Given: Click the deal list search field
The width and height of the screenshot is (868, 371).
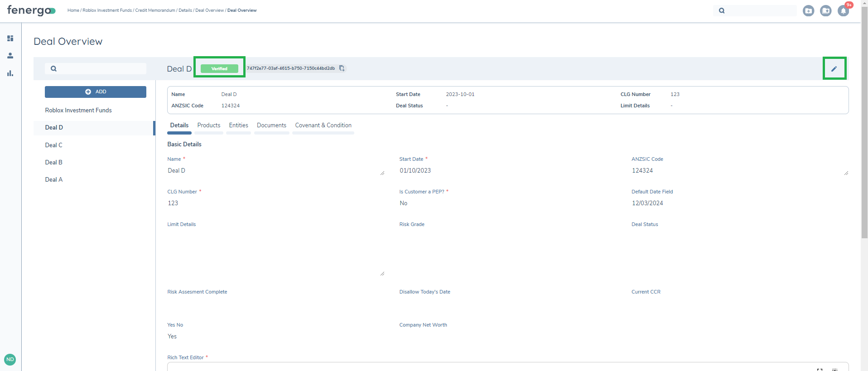Looking at the screenshot, I should tap(101, 69).
